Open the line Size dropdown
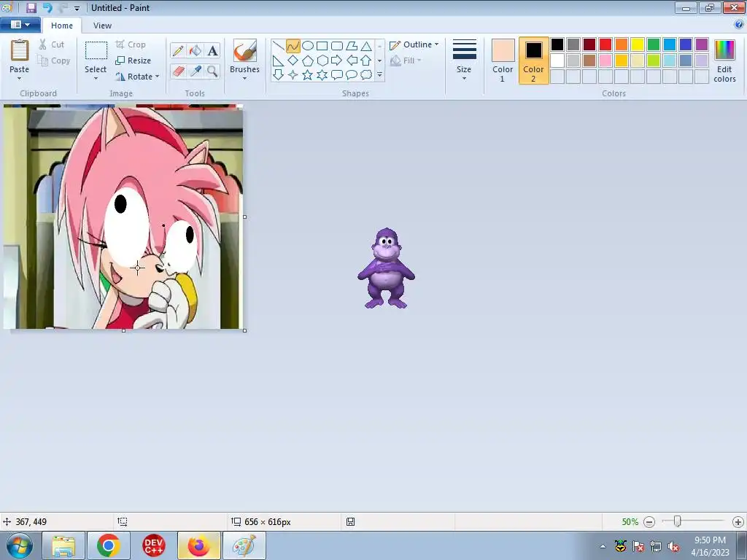The width and height of the screenshot is (747, 560). (464, 79)
